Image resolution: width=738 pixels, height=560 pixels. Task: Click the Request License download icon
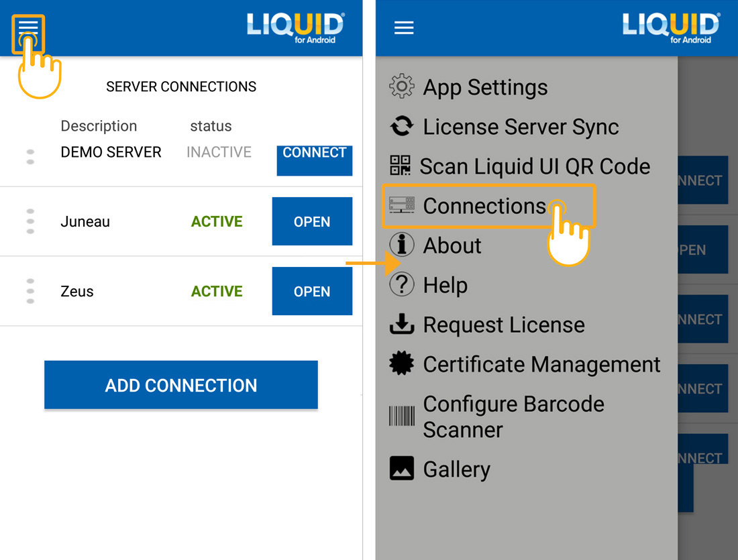tap(402, 325)
